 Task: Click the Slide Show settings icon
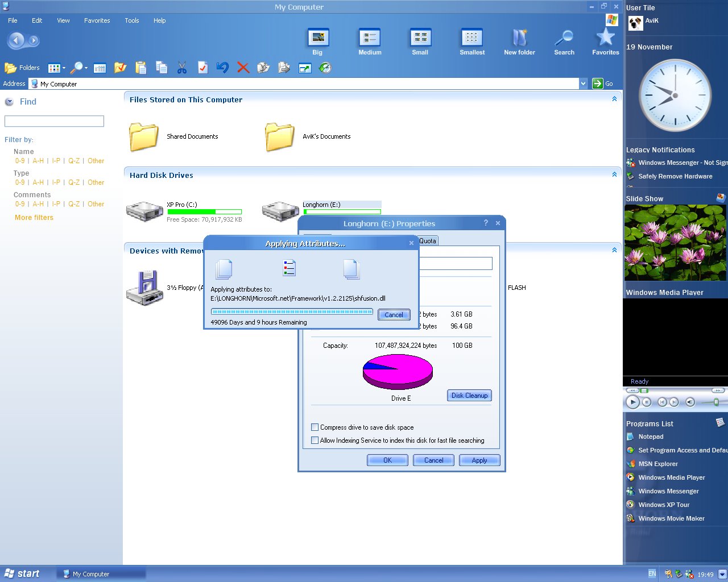721,198
